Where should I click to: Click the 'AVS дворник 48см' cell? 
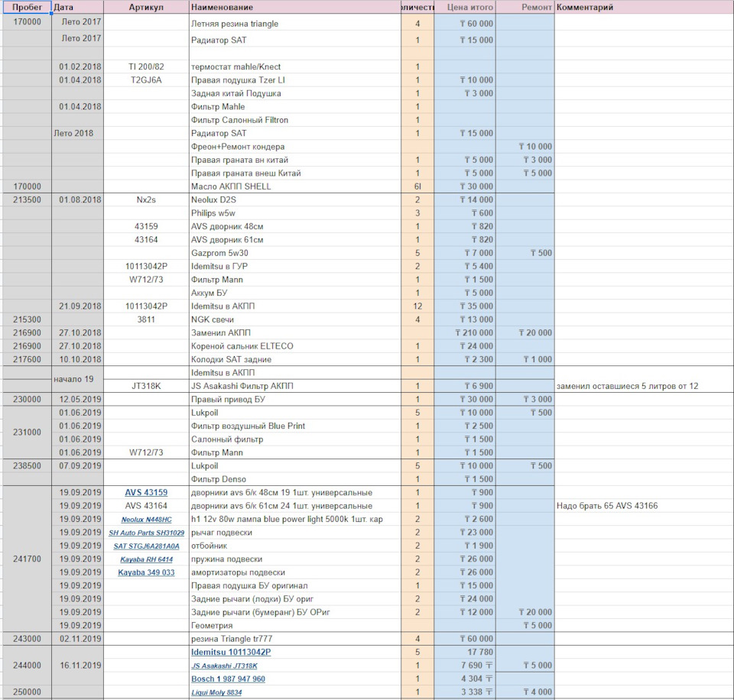click(x=295, y=226)
